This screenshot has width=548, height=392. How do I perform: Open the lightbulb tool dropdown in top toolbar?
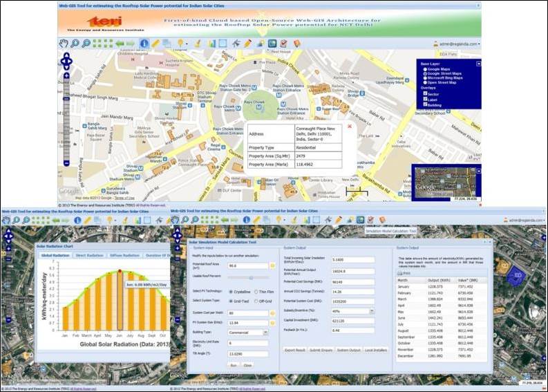(187, 44)
